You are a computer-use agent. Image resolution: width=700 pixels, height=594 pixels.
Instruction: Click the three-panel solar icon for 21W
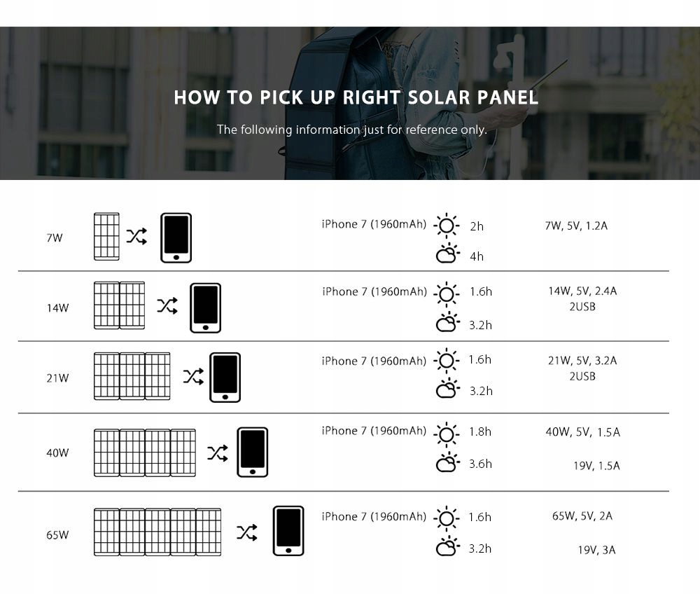pos(132,377)
